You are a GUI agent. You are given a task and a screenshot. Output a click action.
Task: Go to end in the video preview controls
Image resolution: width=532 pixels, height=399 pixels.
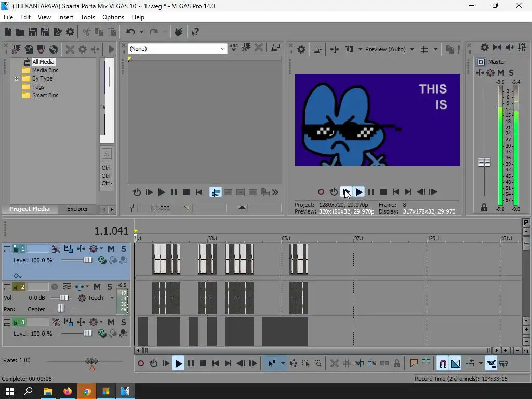click(408, 192)
